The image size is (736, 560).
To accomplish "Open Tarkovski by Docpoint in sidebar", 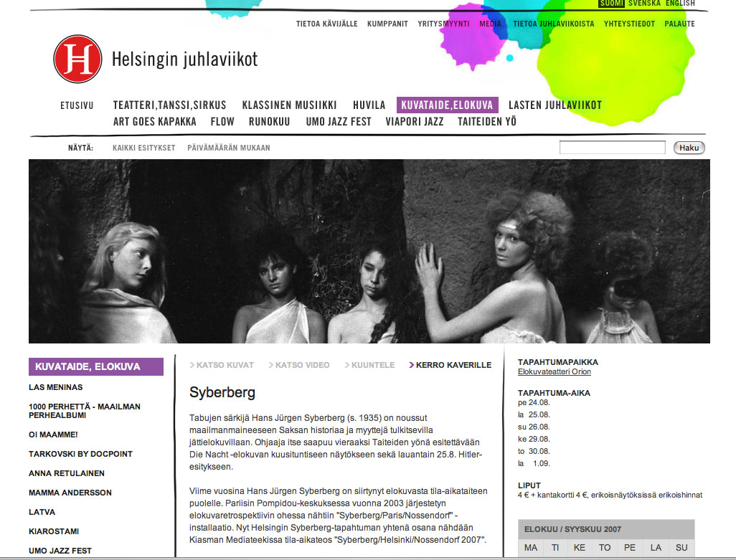I will [80, 454].
